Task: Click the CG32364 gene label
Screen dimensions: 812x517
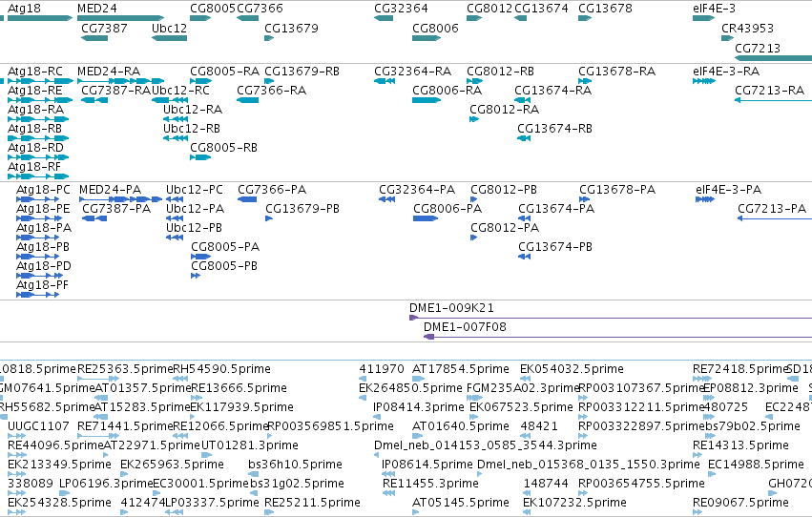Action: [401, 9]
